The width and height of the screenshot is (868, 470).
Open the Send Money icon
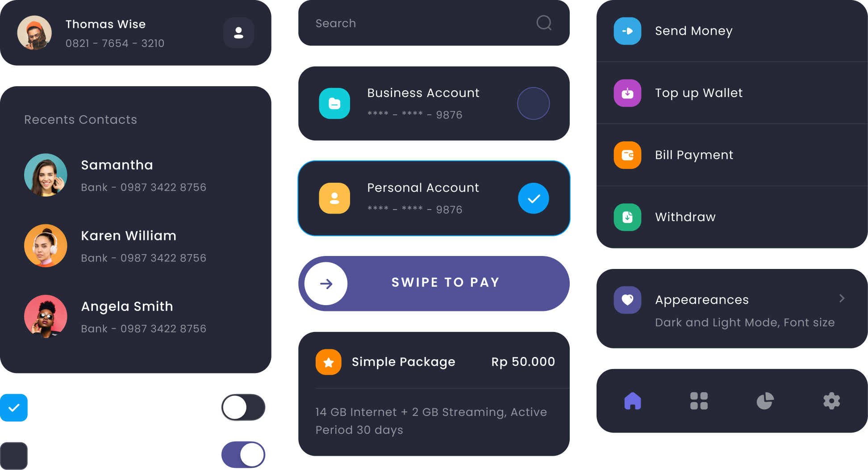[x=627, y=31]
